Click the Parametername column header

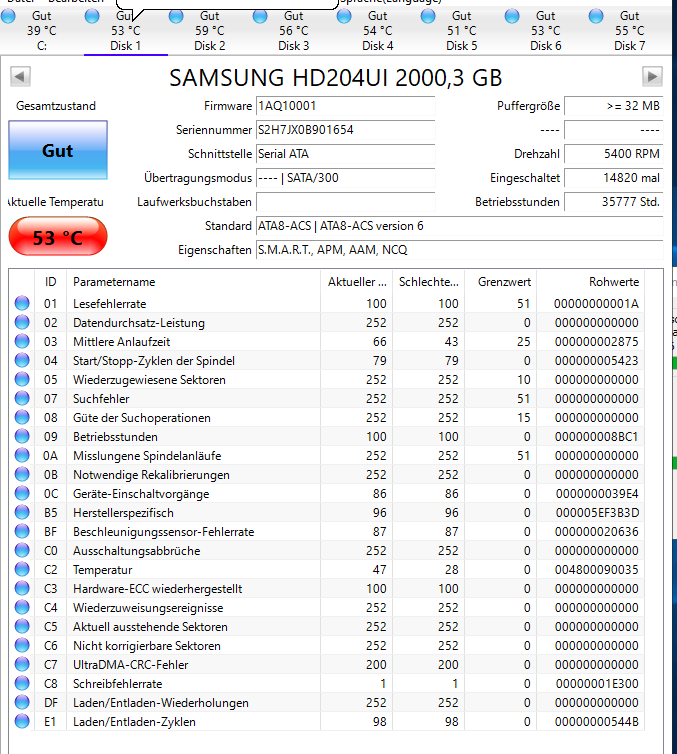pos(193,282)
